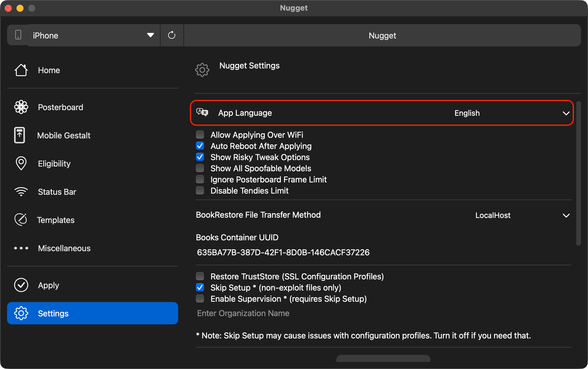The image size is (588, 369).
Task: Click the Templates compass icon
Action: click(21, 220)
